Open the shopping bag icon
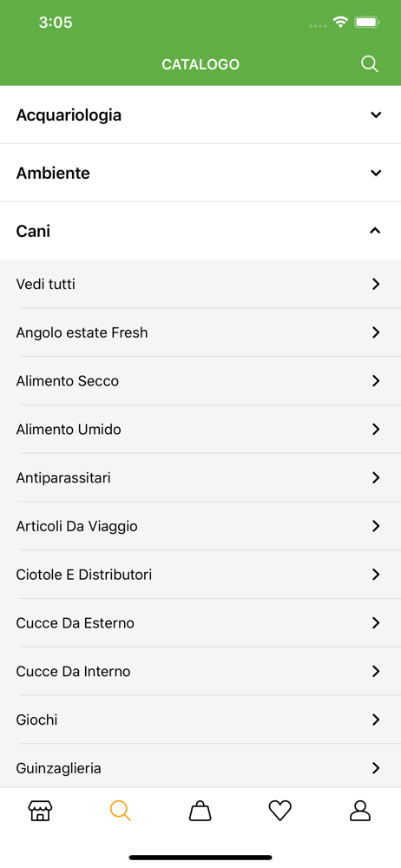Viewport: 401px width, 868px height. 200,811
